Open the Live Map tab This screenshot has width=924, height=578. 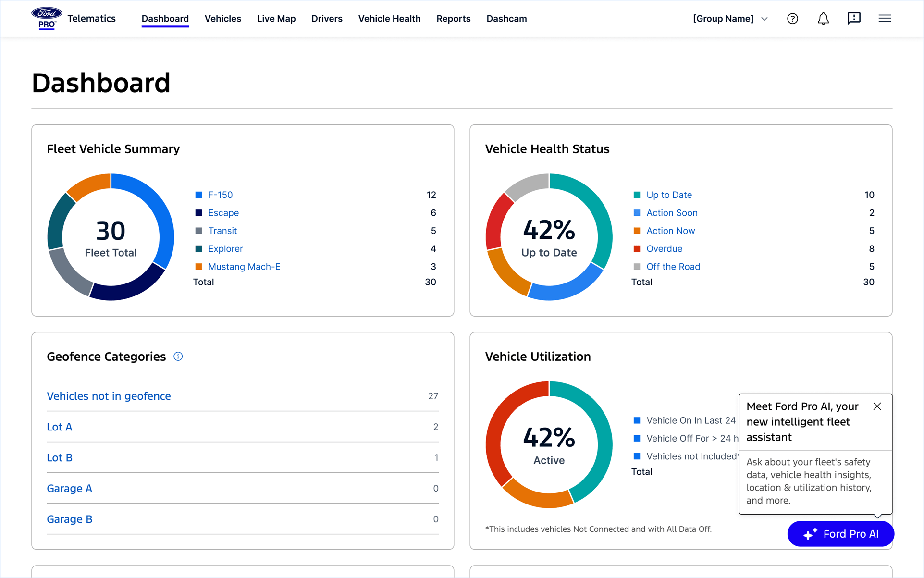276,19
